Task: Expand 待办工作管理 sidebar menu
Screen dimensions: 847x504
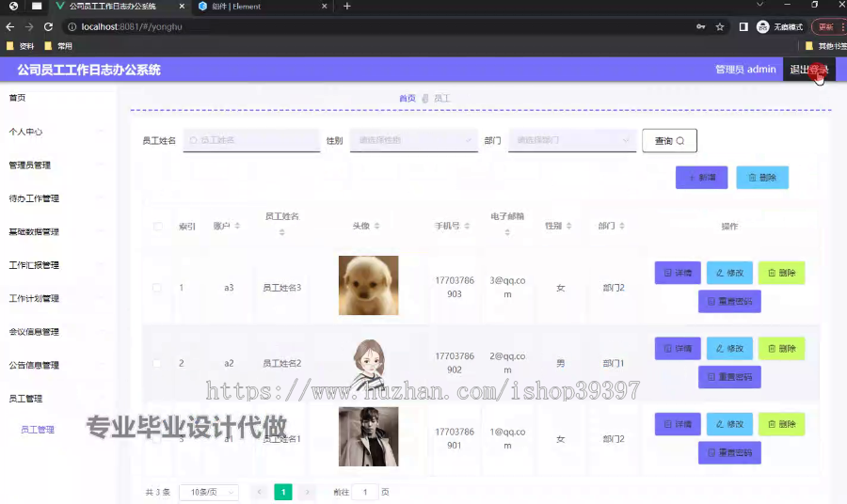Action: pyautogui.click(x=56, y=198)
